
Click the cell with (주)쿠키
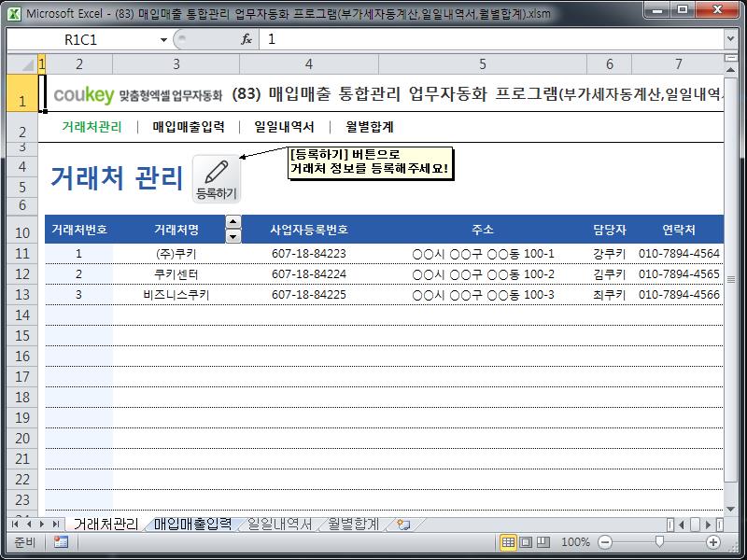coord(176,253)
